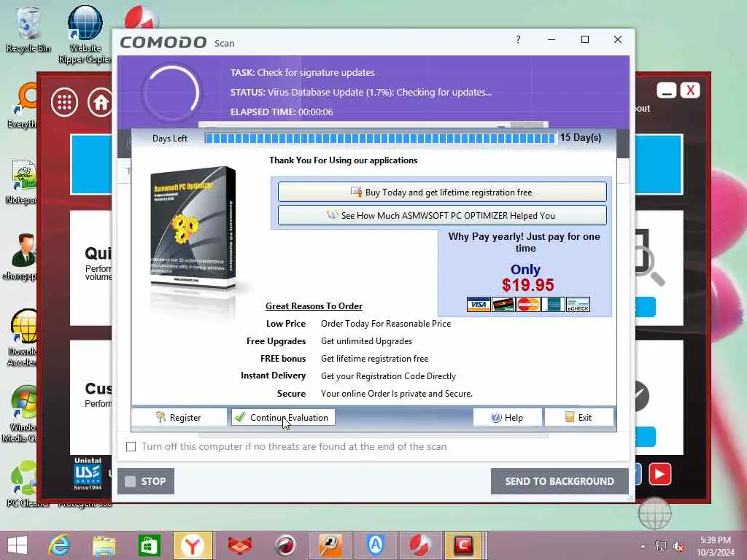Click the MasterCard logo
This screenshot has height=560, width=747.
528,304
